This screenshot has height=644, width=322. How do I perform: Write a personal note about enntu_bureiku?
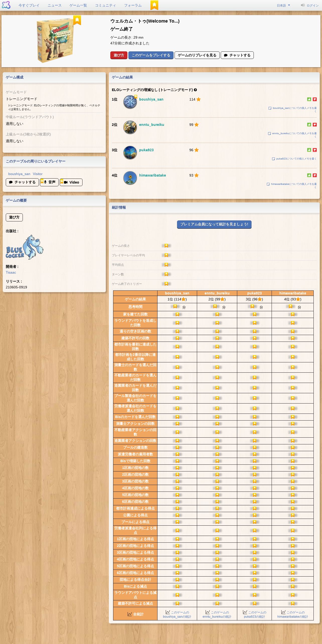292,135
